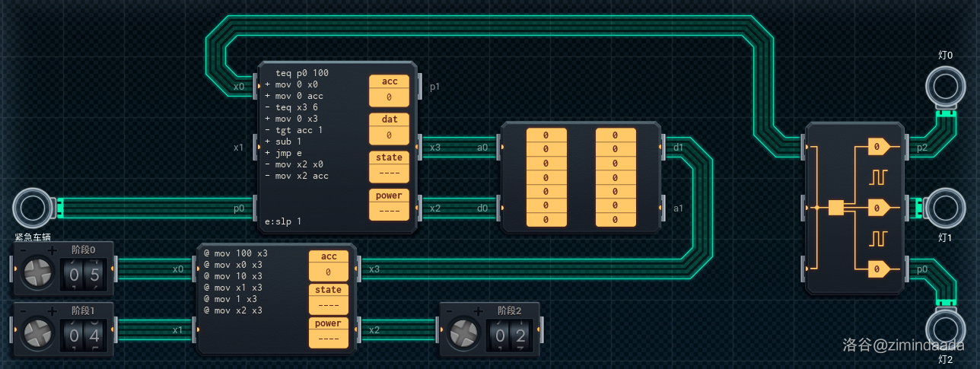Click the 'e:slp 1' code line
The width and height of the screenshot is (980, 369).
(283, 221)
